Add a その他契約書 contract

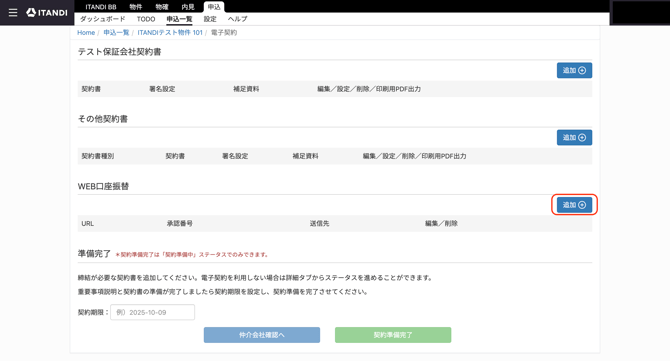click(x=574, y=138)
